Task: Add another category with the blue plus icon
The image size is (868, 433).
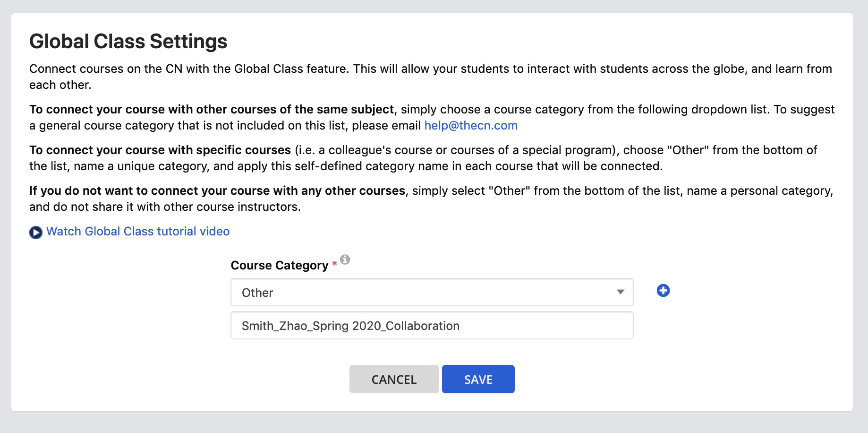Action: click(663, 290)
